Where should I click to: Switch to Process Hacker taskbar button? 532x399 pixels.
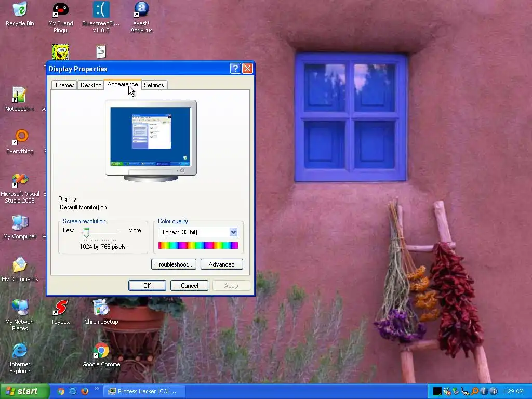(x=144, y=391)
